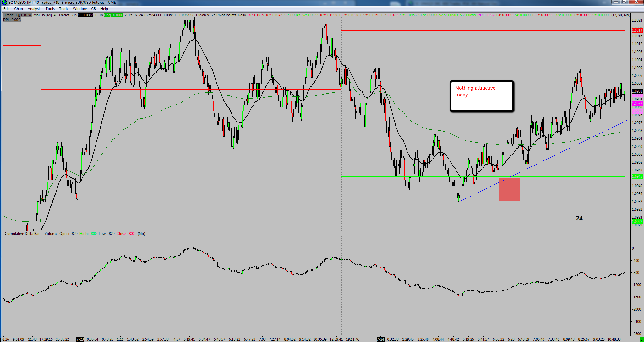Click the 'Open: -820' delta value

pos(68,234)
